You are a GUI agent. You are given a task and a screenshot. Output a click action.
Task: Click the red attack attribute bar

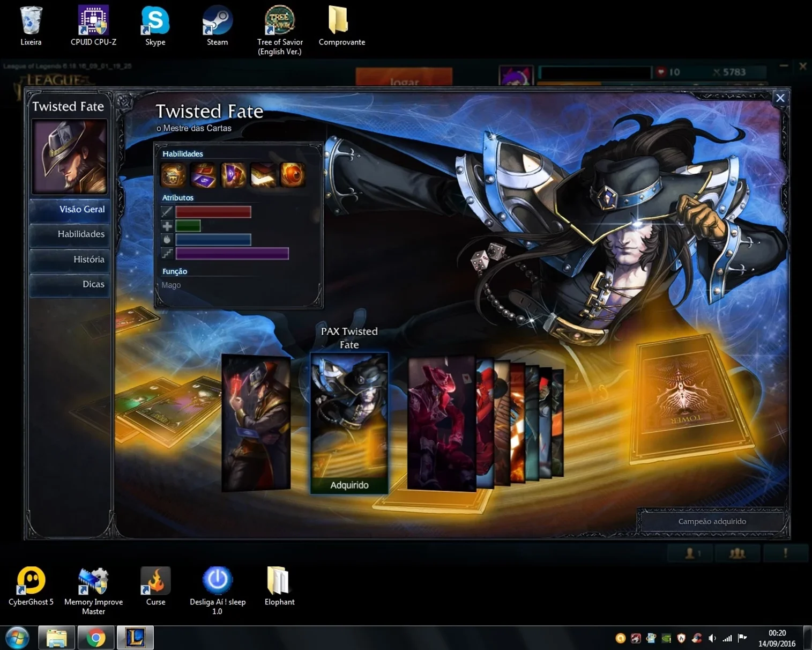pos(213,212)
